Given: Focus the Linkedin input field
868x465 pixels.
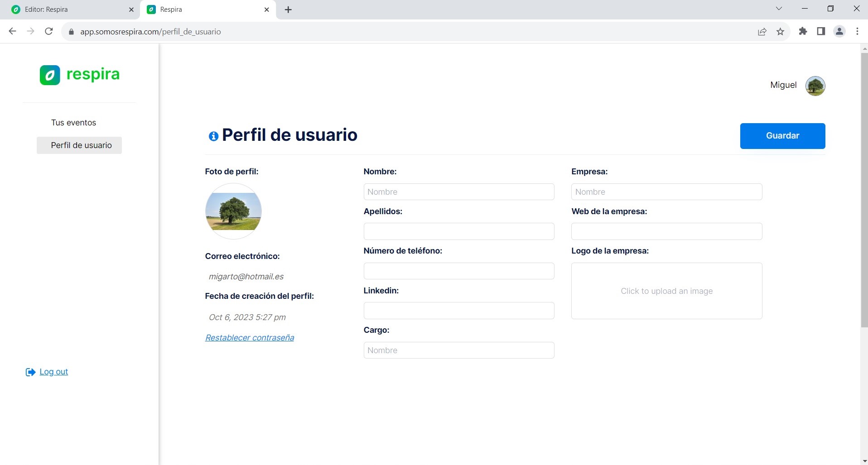Looking at the screenshot, I should [x=458, y=311].
